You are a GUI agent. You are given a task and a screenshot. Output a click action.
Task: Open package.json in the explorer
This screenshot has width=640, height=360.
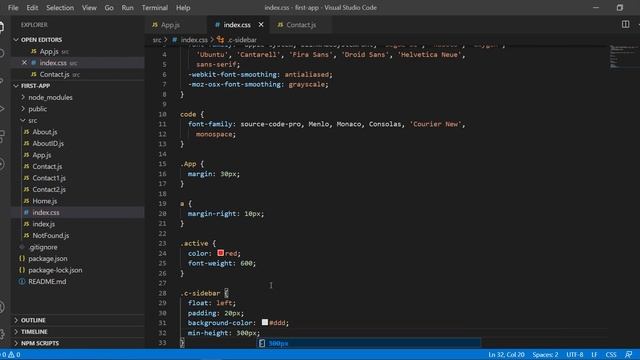(48, 258)
